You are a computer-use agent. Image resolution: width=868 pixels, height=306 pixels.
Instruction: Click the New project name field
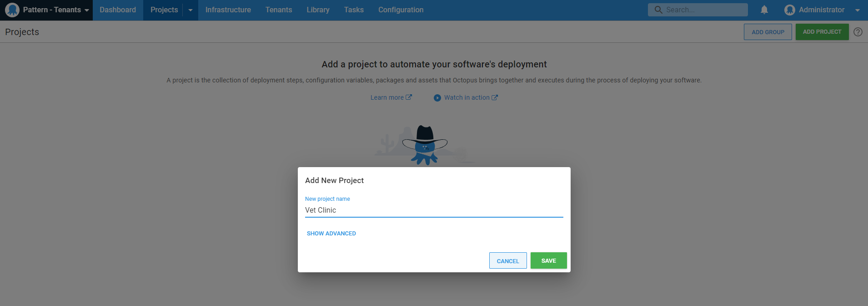[x=434, y=210]
